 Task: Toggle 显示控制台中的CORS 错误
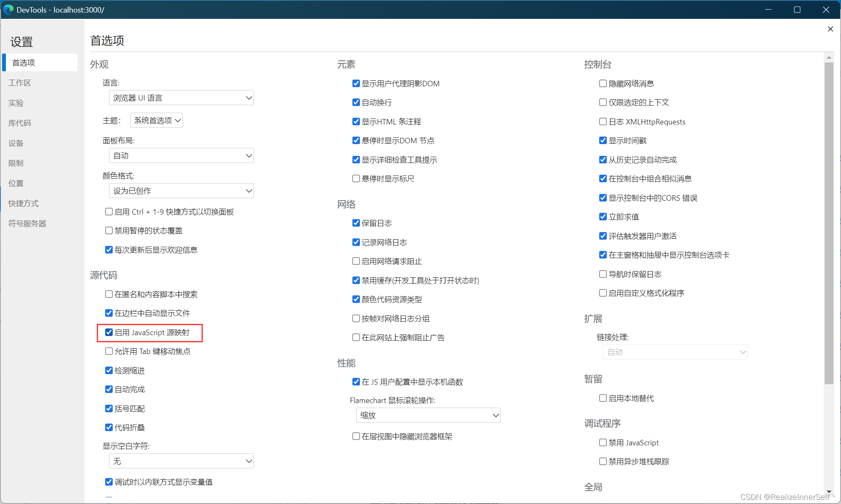[x=603, y=198]
